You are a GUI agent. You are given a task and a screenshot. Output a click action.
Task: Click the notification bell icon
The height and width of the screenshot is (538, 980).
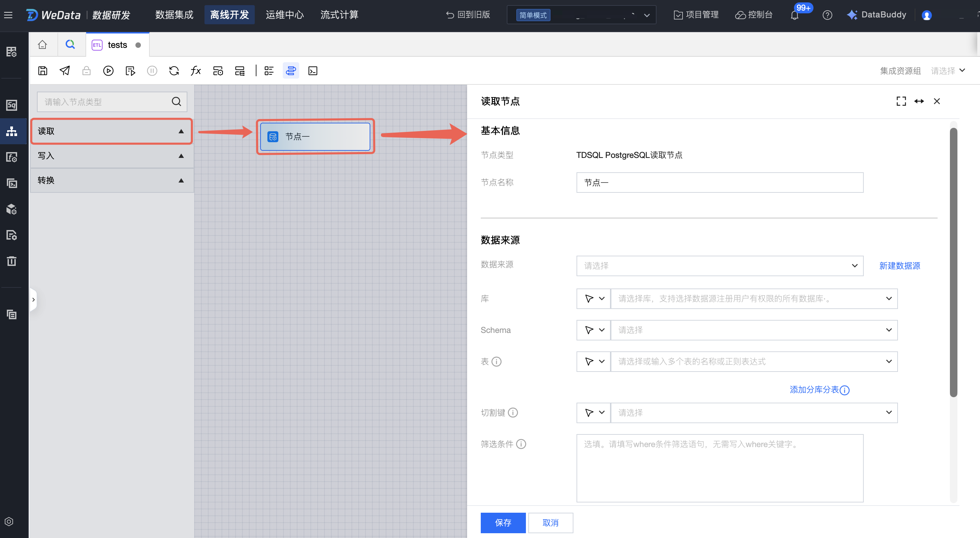click(794, 15)
